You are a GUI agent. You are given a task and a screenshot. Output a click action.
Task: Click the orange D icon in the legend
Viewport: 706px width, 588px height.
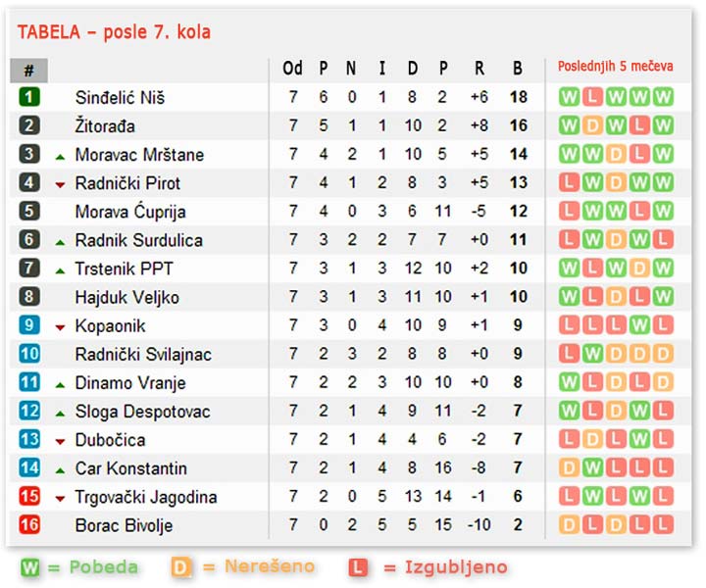point(180,567)
